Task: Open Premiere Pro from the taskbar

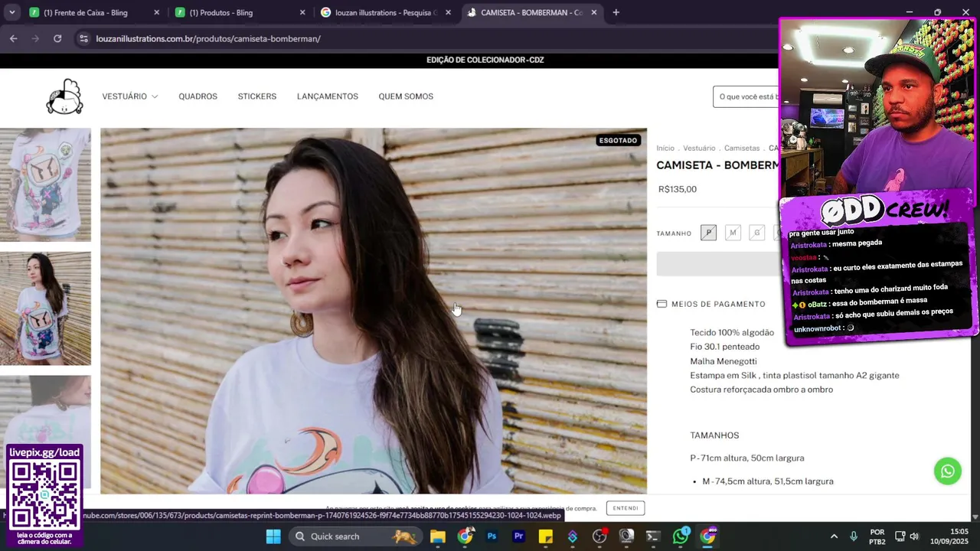Action: click(518, 536)
